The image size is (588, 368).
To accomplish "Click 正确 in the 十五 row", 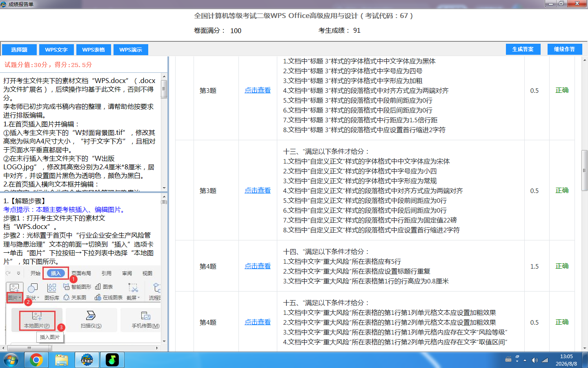I will [x=562, y=322].
